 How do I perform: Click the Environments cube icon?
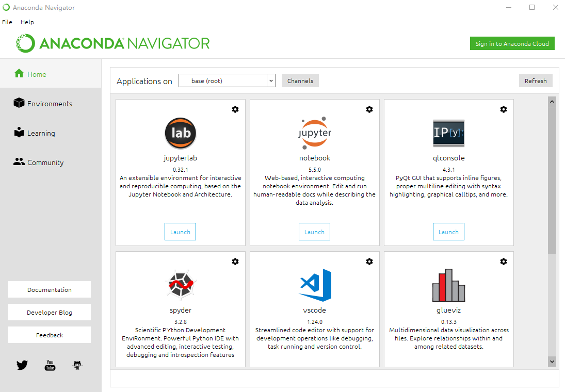point(19,103)
